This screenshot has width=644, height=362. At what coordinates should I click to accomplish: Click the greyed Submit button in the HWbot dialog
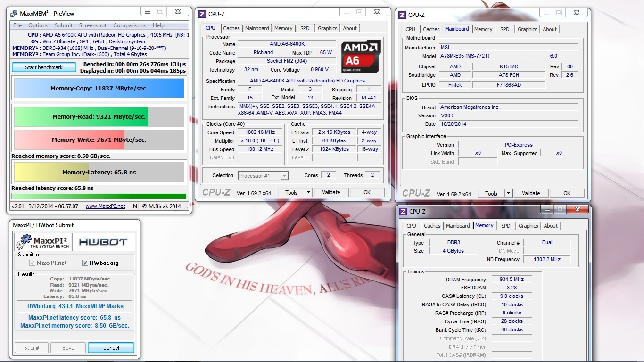coord(32,348)
